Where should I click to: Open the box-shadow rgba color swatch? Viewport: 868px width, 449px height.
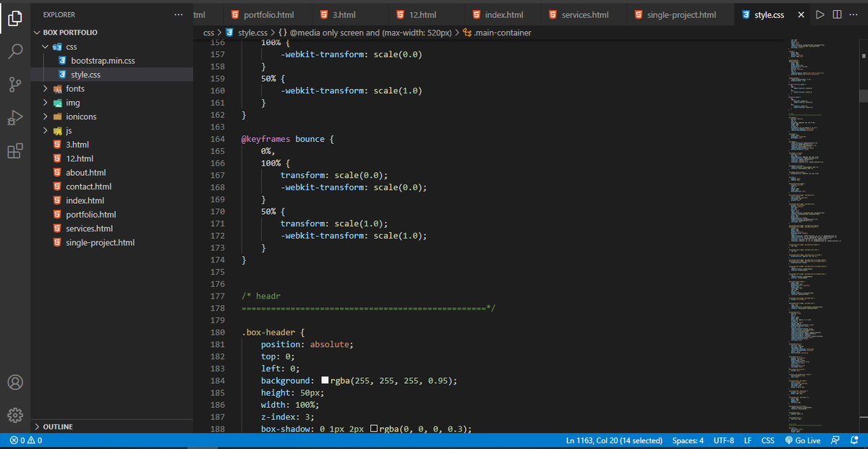coord(373,429)
